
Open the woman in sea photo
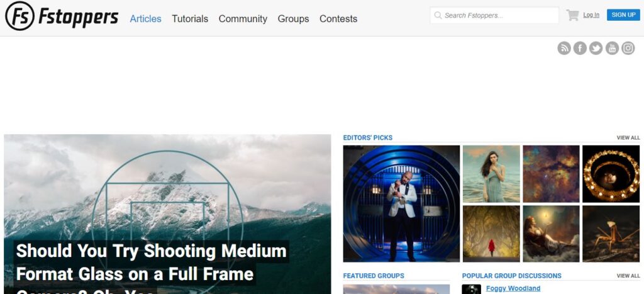pyautogui.click(x=491, y=174)
